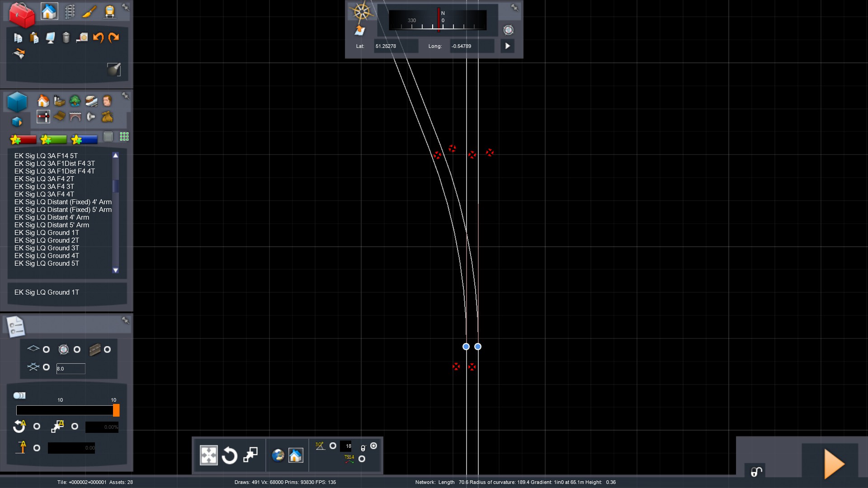Enable the auto-rotate radio option
Viewport: 868px width, 488px height.
[x=37, y=427]
